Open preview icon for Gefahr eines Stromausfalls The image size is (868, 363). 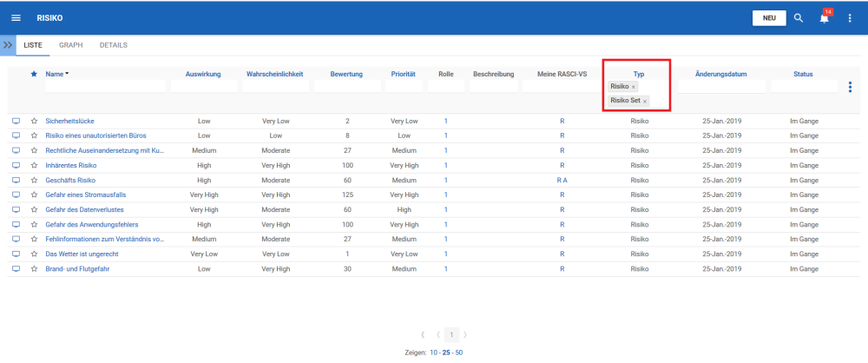(16, 195)
